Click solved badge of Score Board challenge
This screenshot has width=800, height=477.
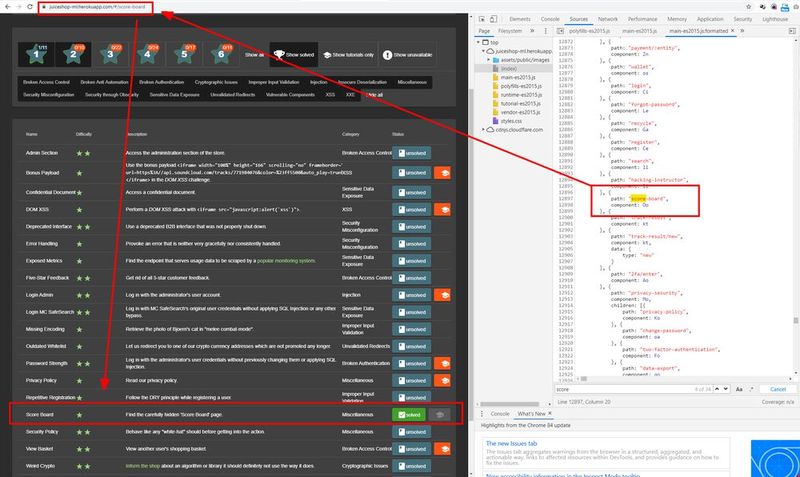[x=409, y=415]
